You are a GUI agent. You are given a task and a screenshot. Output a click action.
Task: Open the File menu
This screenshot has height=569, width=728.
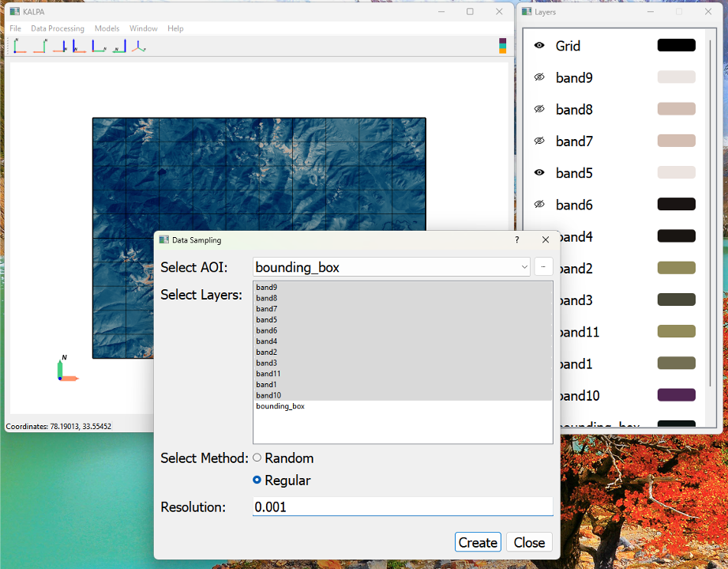[x=15, y=28]
